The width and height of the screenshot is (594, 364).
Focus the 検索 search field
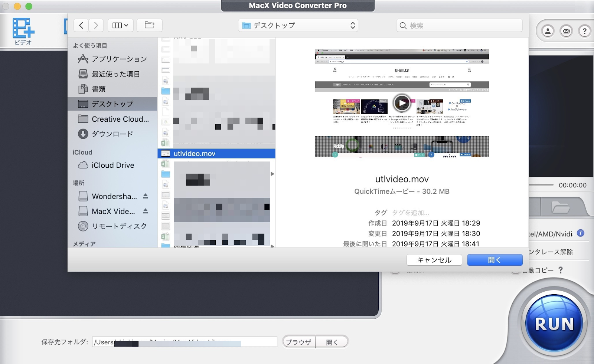[459, 25]
